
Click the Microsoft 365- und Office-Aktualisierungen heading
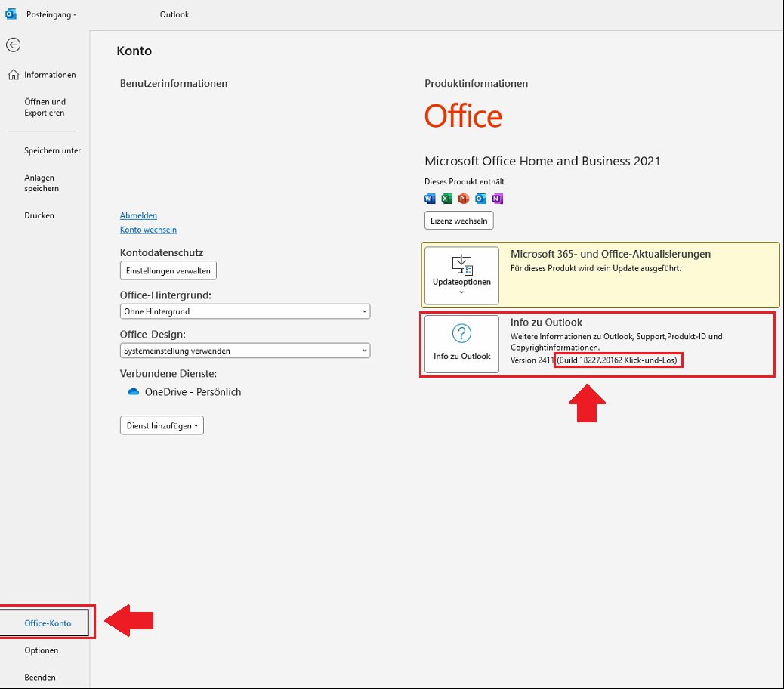[x=610, y=254]
